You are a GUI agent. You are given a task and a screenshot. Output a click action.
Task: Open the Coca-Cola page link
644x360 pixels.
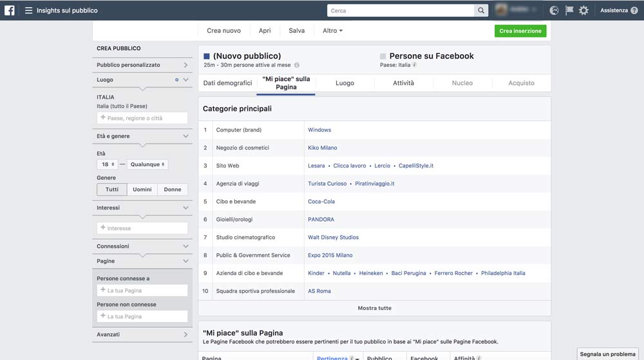tap(321, 202)
